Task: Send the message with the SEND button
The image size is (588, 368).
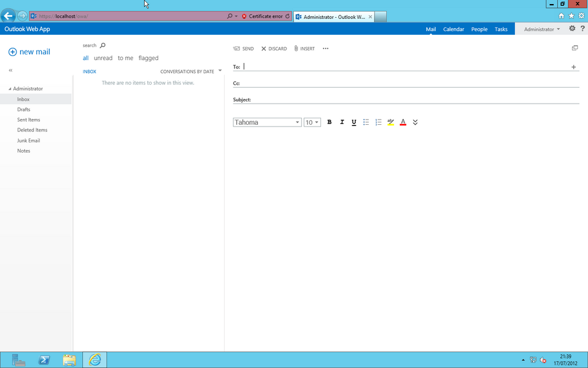Action: coord(244,48)
